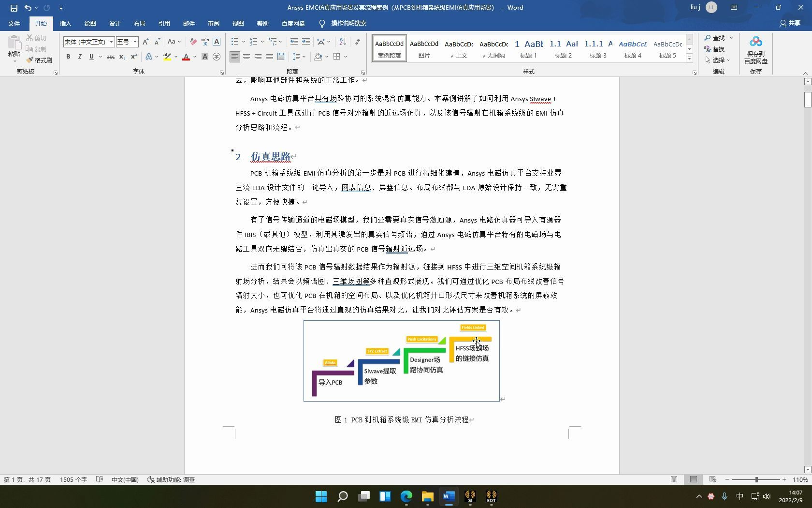Apply subscript formatting

click(x=122, y=57)
